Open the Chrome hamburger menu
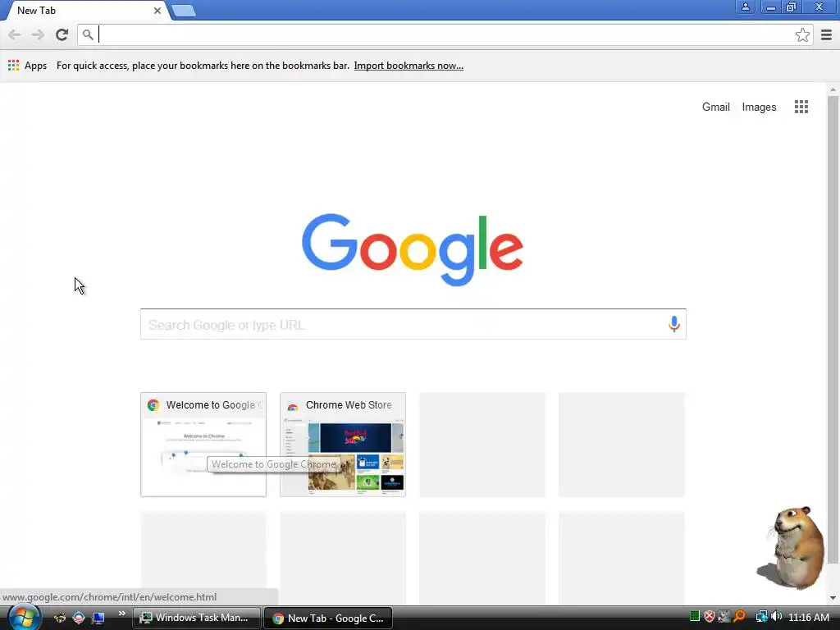The height and width of the screenshot is (630, 840). pyautogui.click(x=826, y=34)
